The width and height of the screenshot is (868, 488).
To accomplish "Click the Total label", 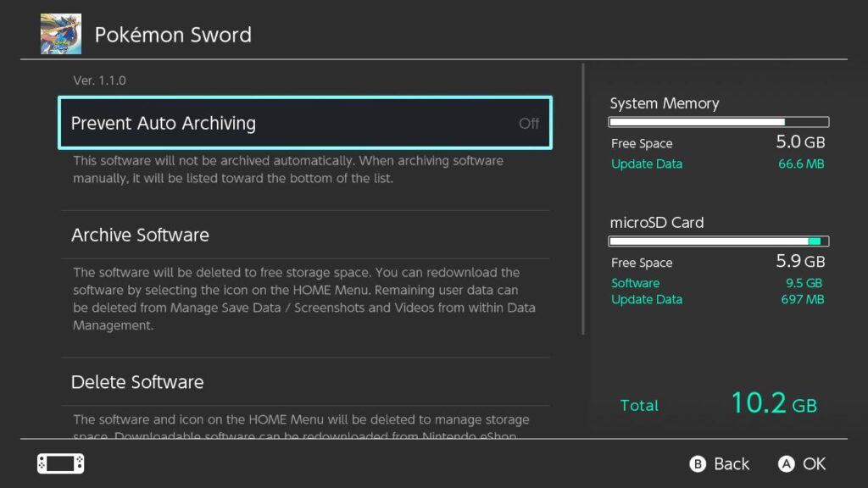I will click(x=639, y=406).
